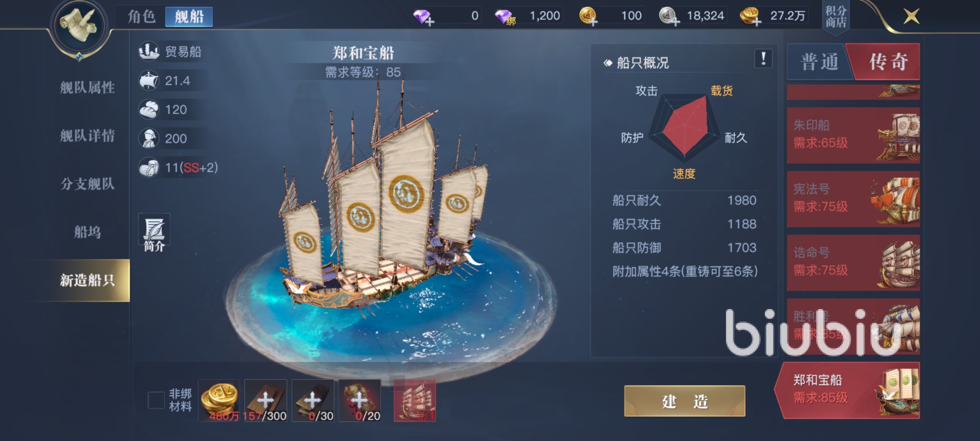
Task: Switch to the 角色 tab
Action: point(141,17)
